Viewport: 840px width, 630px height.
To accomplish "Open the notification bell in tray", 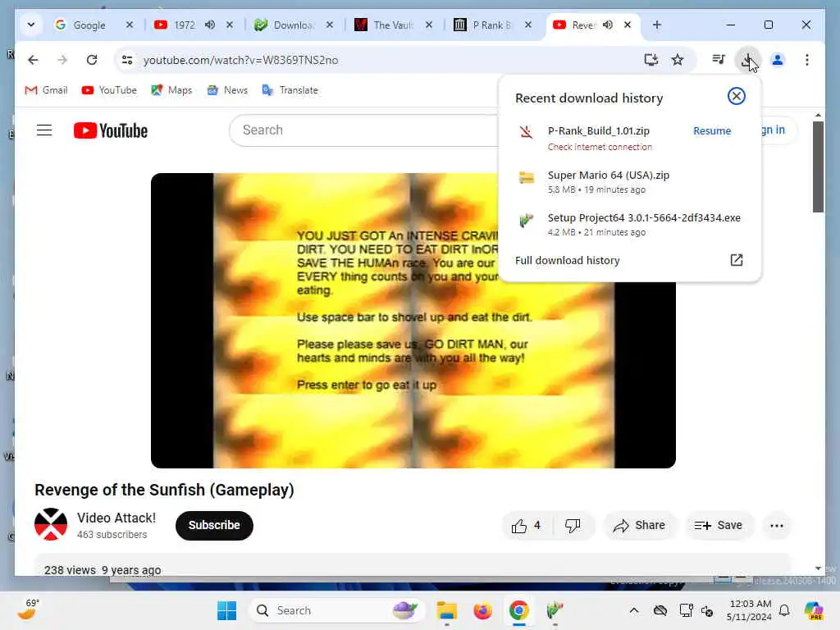I will (x=784, y=610).
